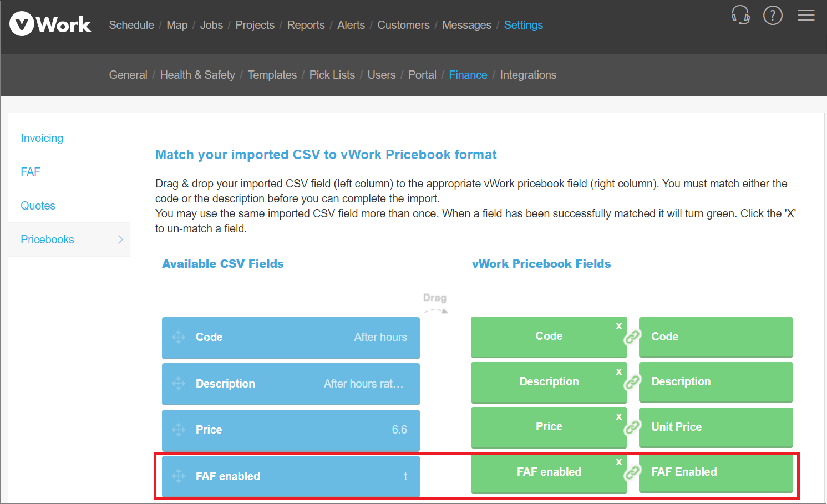Viewport: 827px width, 504px height.
Task: Click the drag handle on Price CSV field
Action: coord(178,430)
